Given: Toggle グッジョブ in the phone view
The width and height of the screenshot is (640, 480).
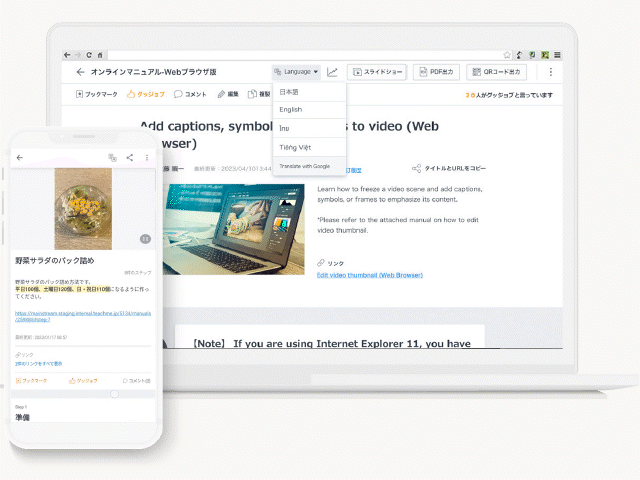Looking at the screenshot, I should tap(83, 381).
